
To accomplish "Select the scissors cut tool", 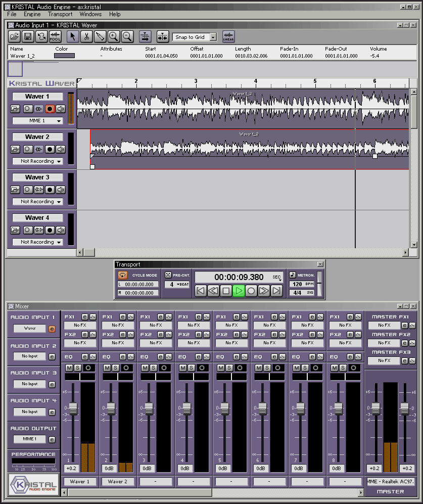I will 86,36.
